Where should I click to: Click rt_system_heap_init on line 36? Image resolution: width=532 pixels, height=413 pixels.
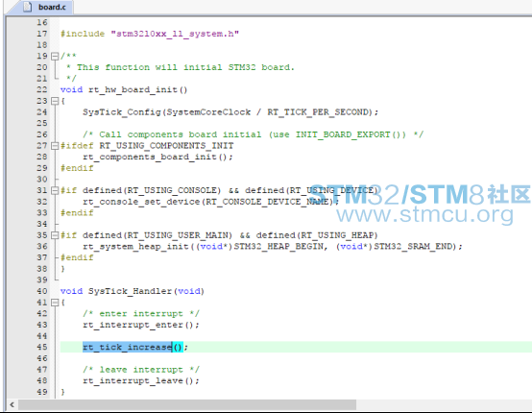(135, 247)
